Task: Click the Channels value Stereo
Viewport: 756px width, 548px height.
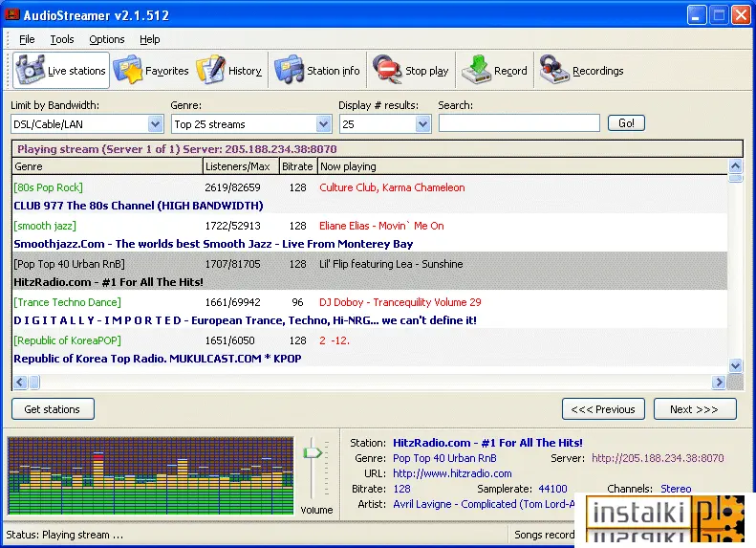Action: pos(676,489)
